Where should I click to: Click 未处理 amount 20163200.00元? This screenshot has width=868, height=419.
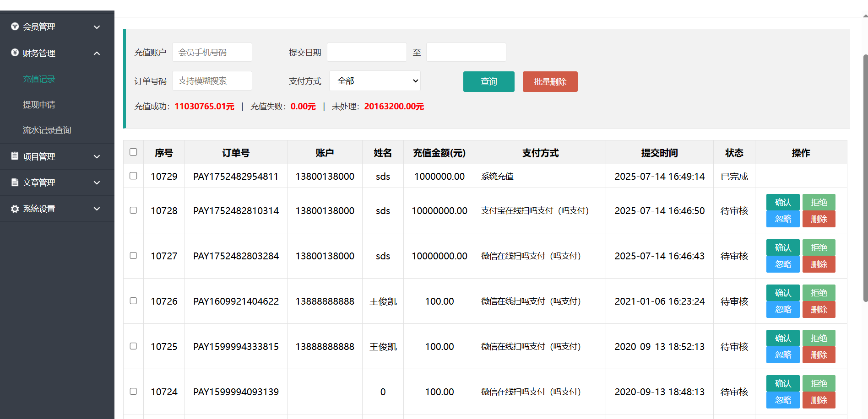click(x=394, y=107)
